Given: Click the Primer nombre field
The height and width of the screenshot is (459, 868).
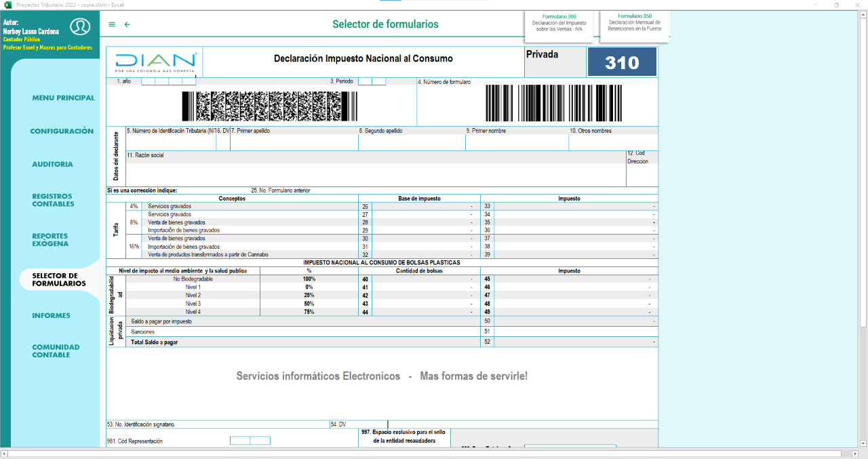Looking at the screenshot, I should pyautogui.click(x=517, y=142).
